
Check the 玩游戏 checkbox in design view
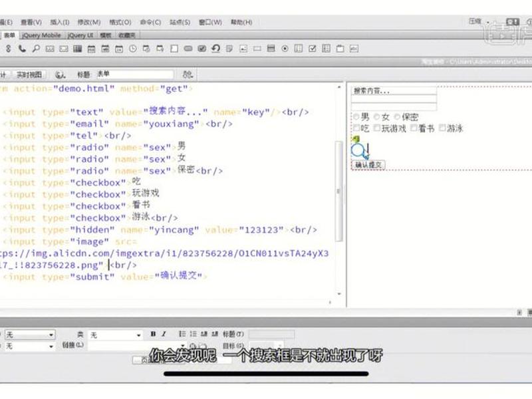(377, 128)
